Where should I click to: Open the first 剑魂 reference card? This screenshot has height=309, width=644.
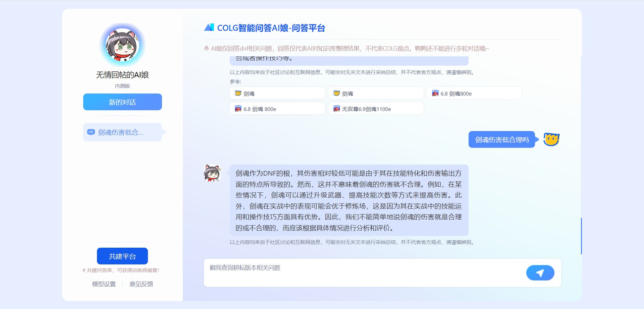(277, 93)
